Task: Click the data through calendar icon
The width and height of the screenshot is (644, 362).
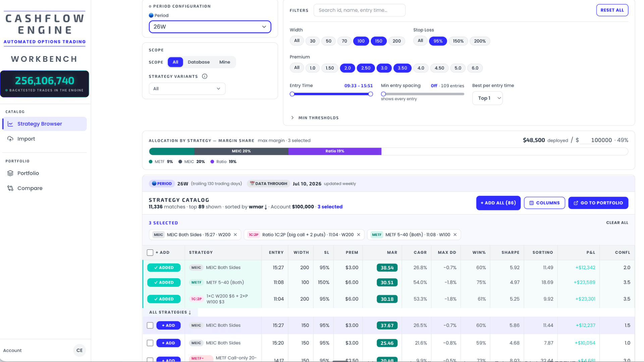Action: pyautogui.click(x=252, y=183)
